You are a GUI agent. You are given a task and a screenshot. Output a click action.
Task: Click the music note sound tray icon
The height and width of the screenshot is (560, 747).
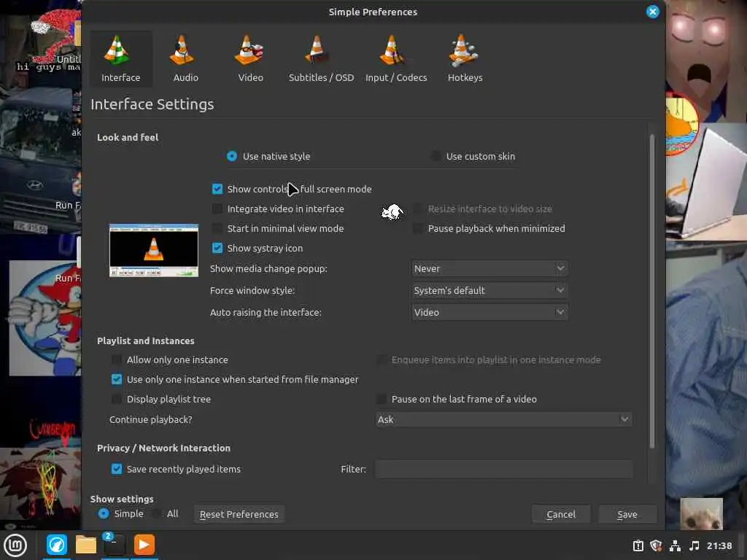click(x=694, y=545)
